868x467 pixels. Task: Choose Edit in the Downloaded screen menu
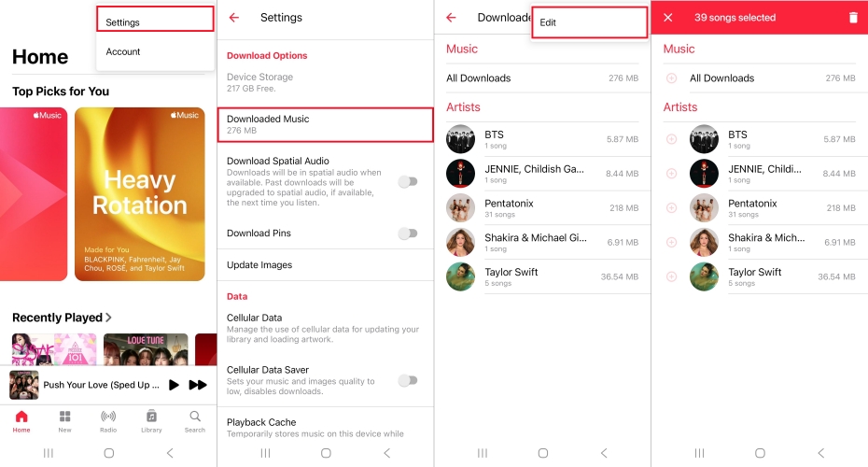(589, 22)
